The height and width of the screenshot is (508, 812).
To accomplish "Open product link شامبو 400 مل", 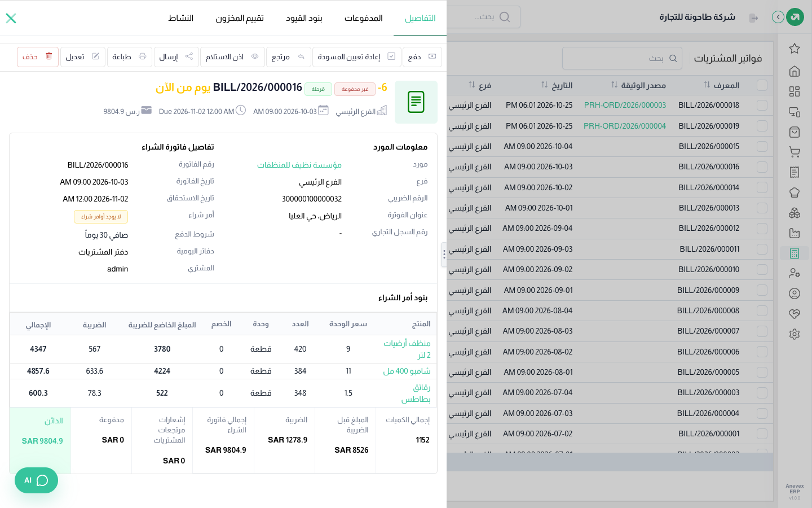I will pyautogui.click(x=407, y=371).
